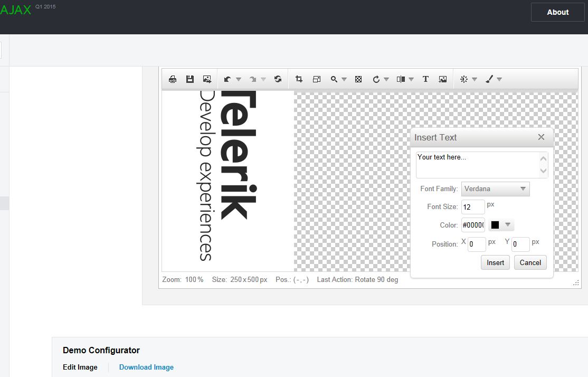
Task: Click the Font Size input field
Action: [x=473, y=207]
